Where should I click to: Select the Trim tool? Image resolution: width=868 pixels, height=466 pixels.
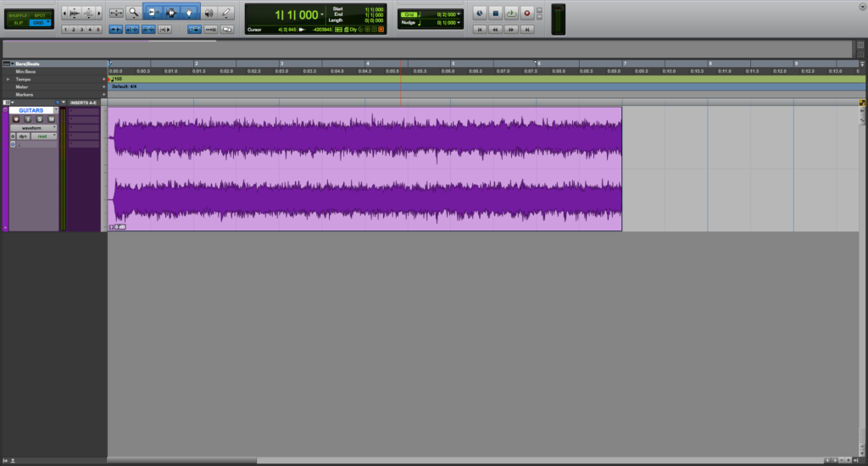point(153,12)
